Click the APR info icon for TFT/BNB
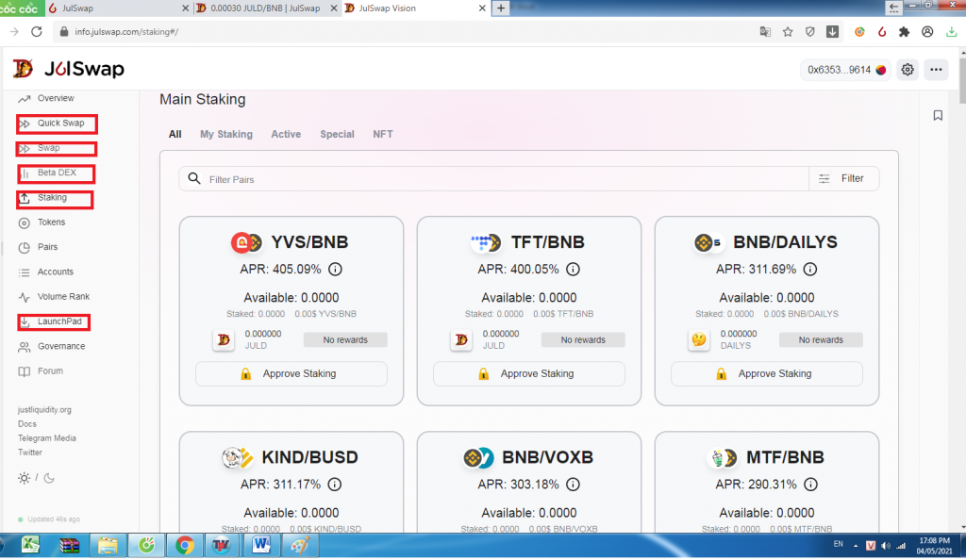Viewport: 966px width, 560px height. click(573, 270)
